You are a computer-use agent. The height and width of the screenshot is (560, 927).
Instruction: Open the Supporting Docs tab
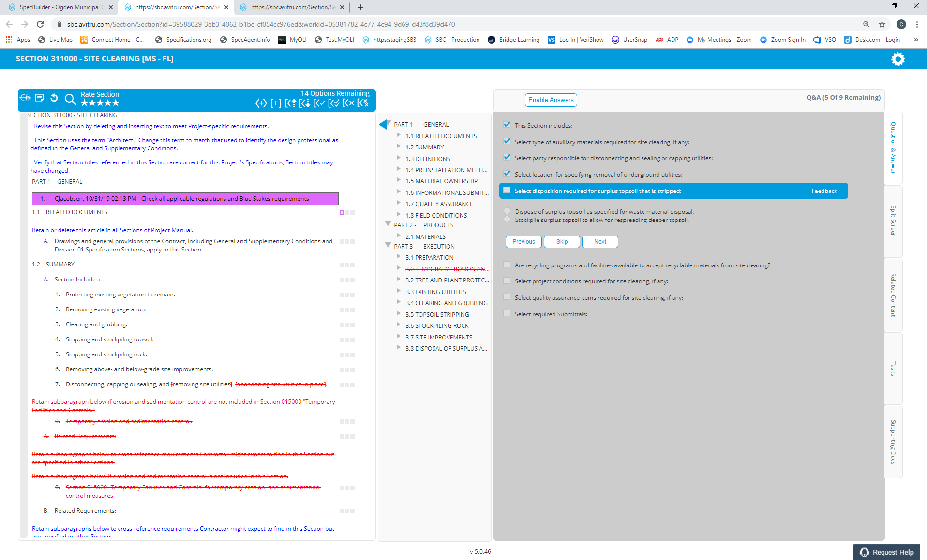(893, 442)
